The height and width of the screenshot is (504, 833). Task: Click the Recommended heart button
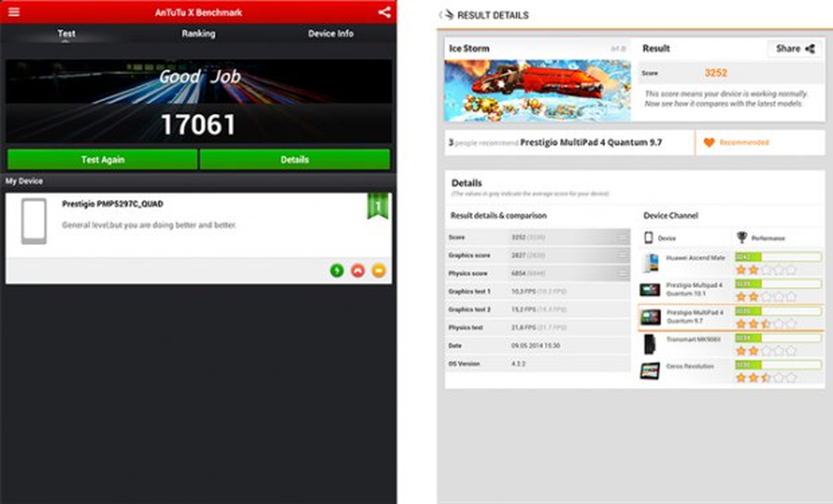736,143
